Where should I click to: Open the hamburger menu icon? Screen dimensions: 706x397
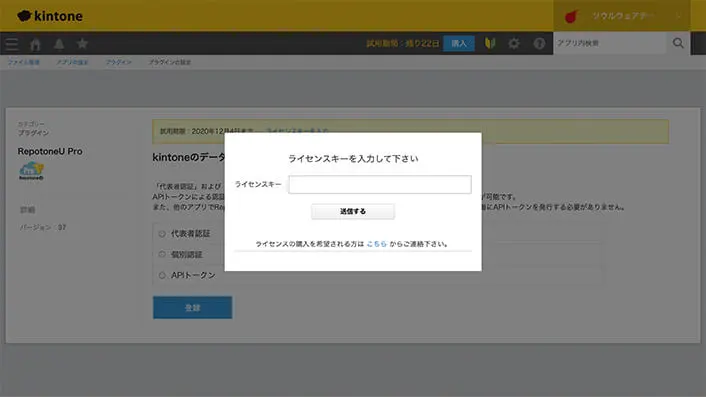point(12,44)
